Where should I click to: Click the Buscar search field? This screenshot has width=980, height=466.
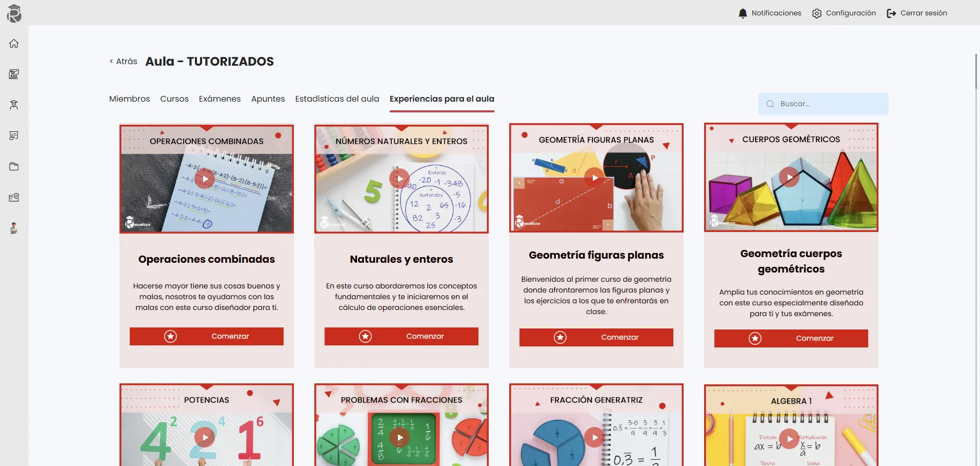823,104
